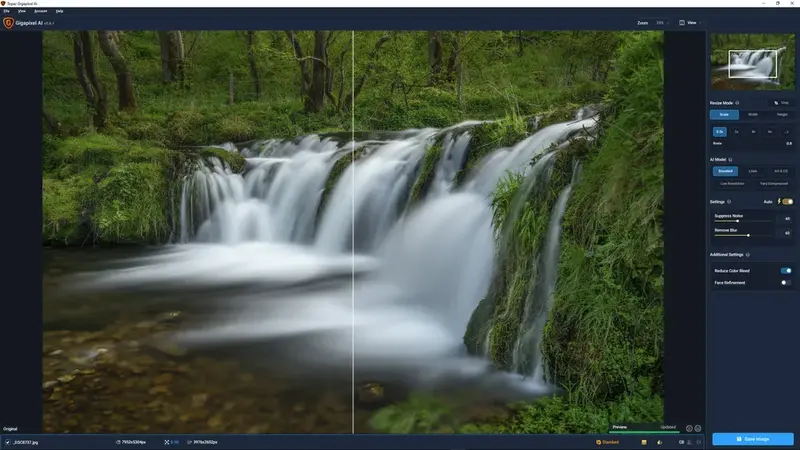
Task: Choose the custom scale option
Action: pyautogui.click(x=786, y=132)
